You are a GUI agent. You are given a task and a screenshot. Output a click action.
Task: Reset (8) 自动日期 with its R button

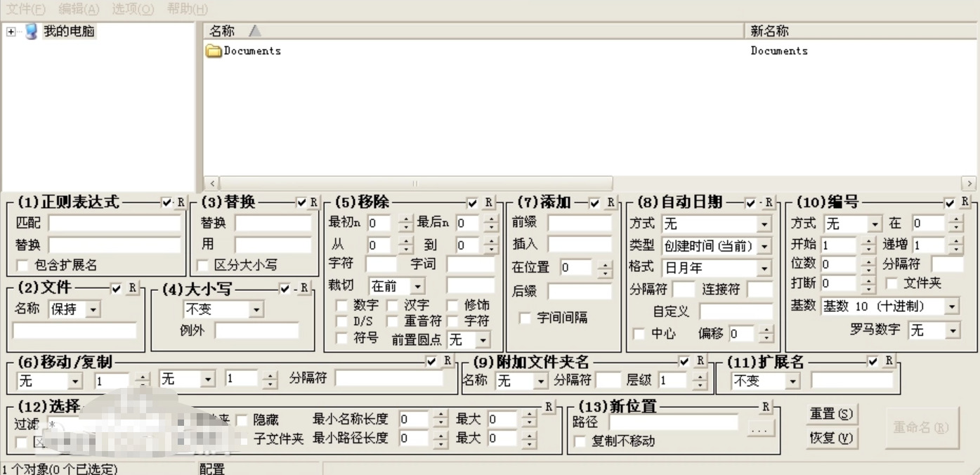tap(768, 202)
